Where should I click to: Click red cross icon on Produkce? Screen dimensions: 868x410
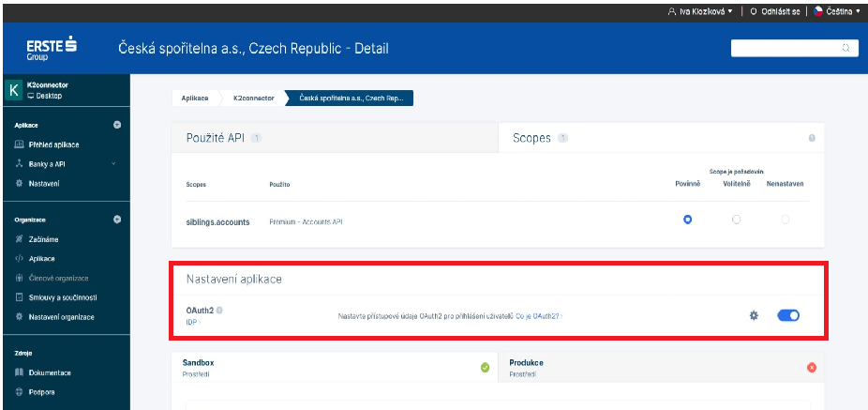[812, 368]
